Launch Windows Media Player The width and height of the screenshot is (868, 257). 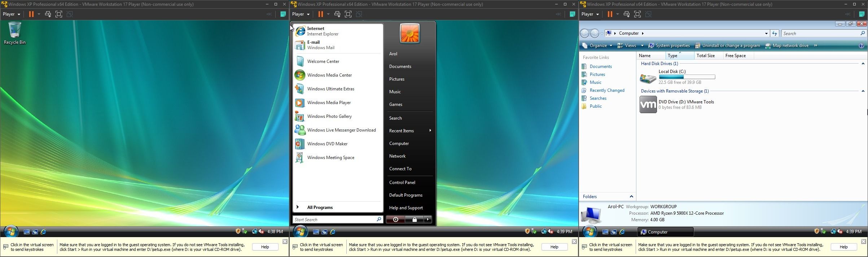[337, 103]
